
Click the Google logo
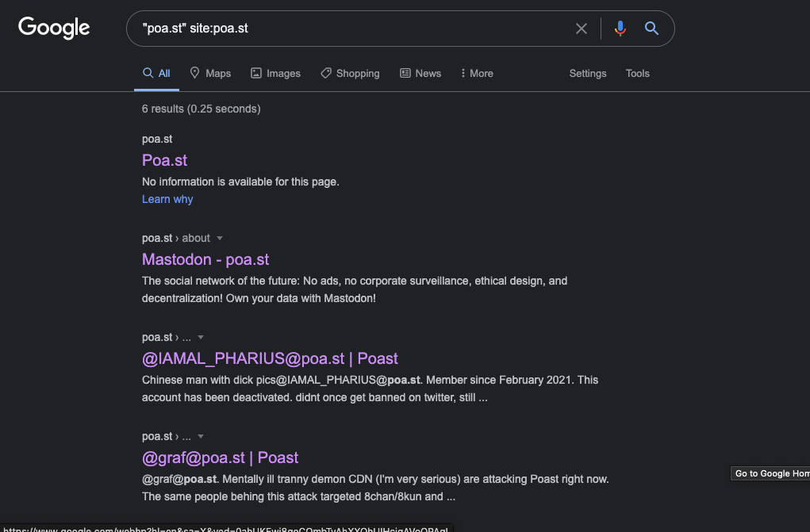coord(54,28)
